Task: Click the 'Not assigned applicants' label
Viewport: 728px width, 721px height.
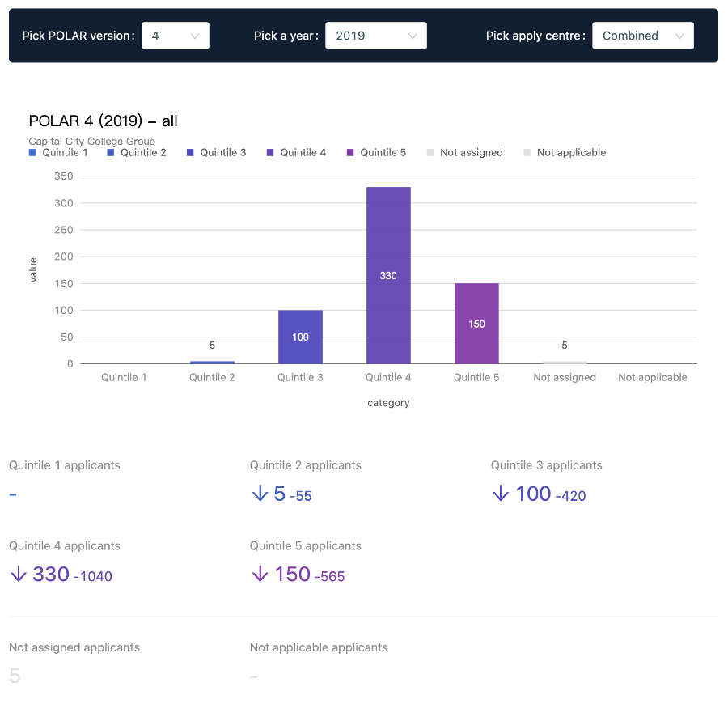Action: pos(74,647)
